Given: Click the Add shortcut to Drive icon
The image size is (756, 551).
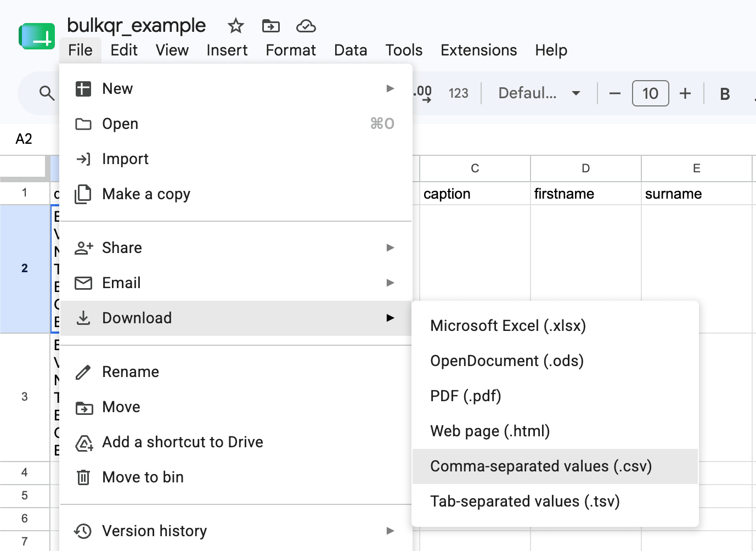Looking at the screenshot, I should [x=84, y=442].
